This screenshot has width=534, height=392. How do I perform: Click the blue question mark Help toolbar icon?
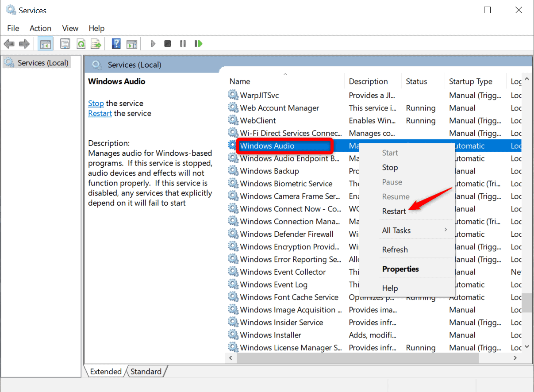coord(116,44)
